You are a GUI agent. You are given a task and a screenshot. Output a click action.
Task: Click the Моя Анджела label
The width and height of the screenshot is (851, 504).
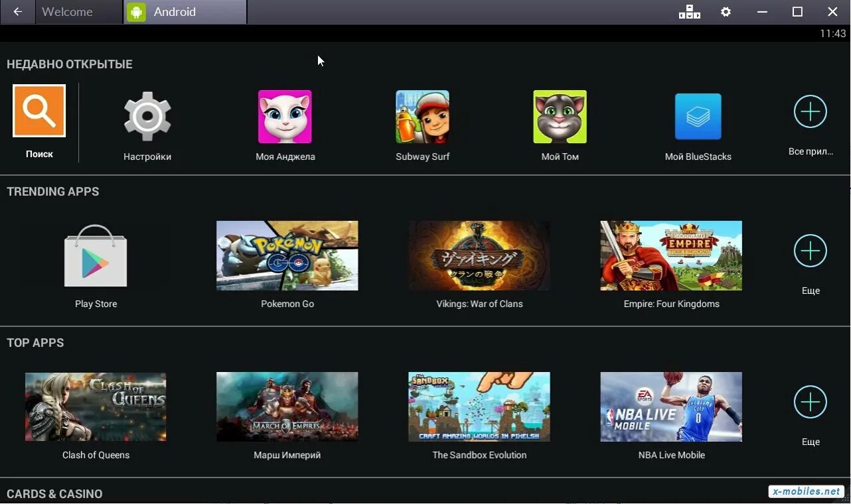[285, 157]
